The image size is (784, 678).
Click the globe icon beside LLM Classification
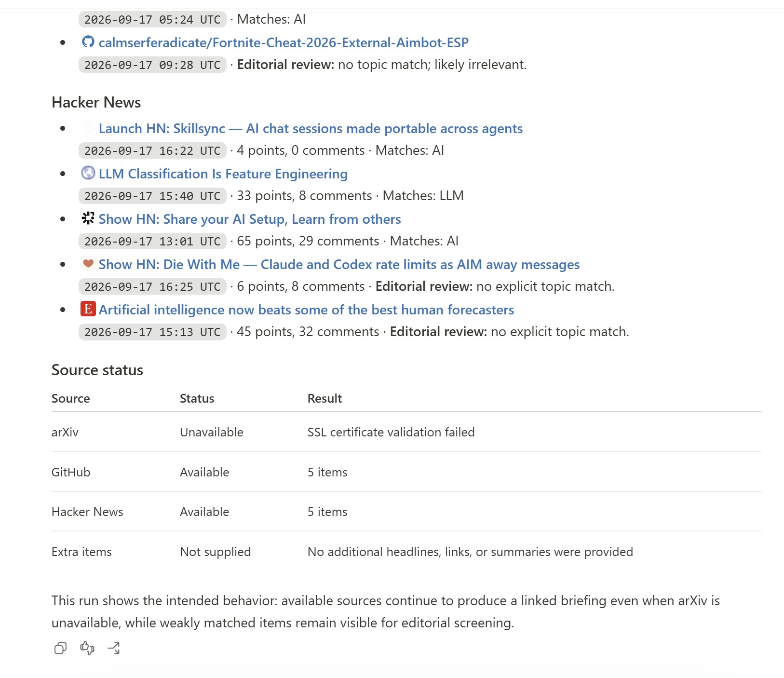pyautogui.click(x=88, y=173)
